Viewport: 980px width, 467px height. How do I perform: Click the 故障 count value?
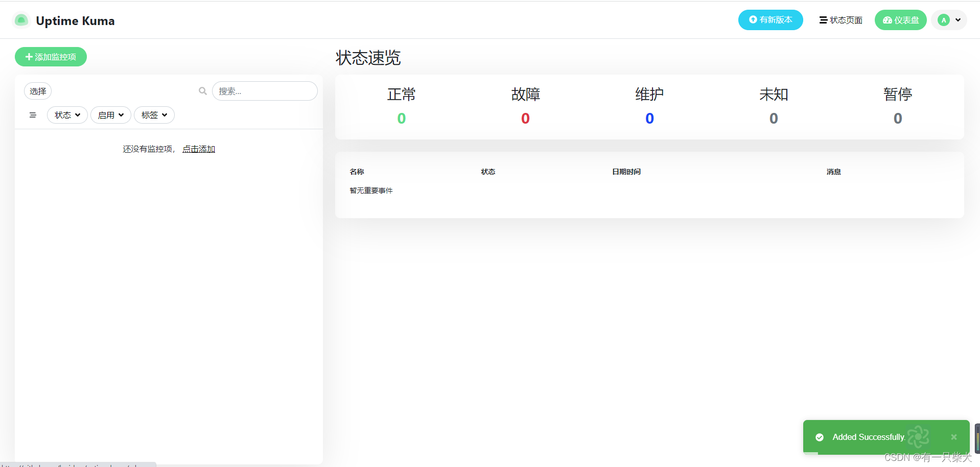click(525, 119)
